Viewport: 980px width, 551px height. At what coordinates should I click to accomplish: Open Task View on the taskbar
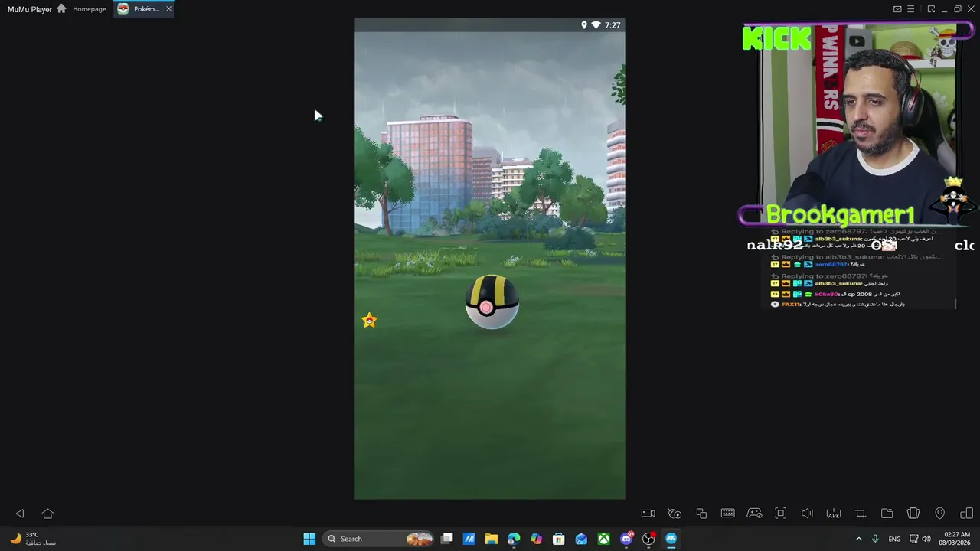[447, 539]
